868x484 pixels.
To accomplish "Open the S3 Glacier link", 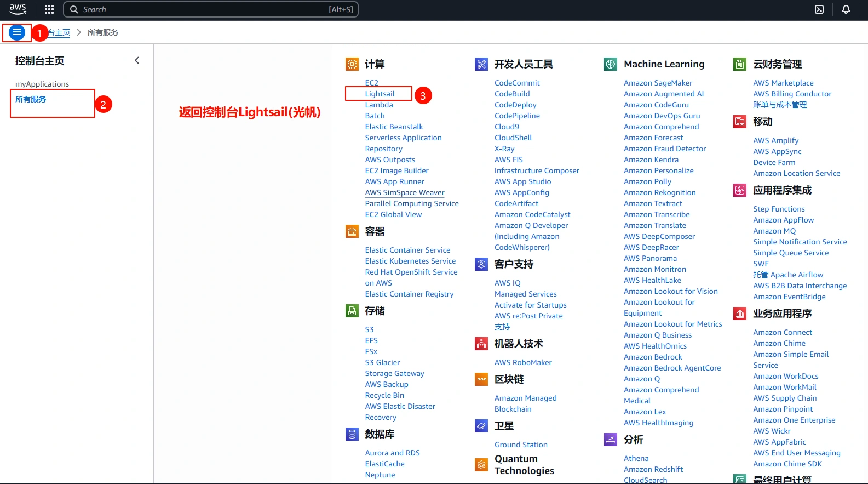I will point(382,362).
